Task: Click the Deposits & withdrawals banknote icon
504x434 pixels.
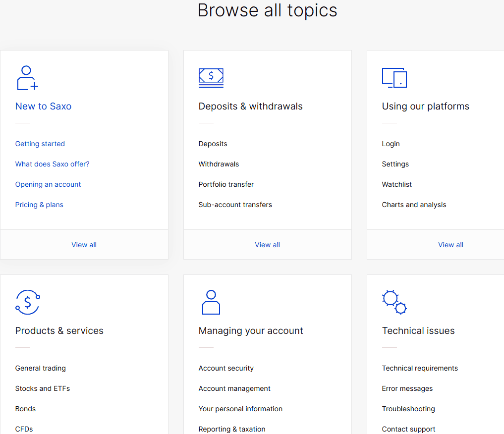Action: click(211, 78)
